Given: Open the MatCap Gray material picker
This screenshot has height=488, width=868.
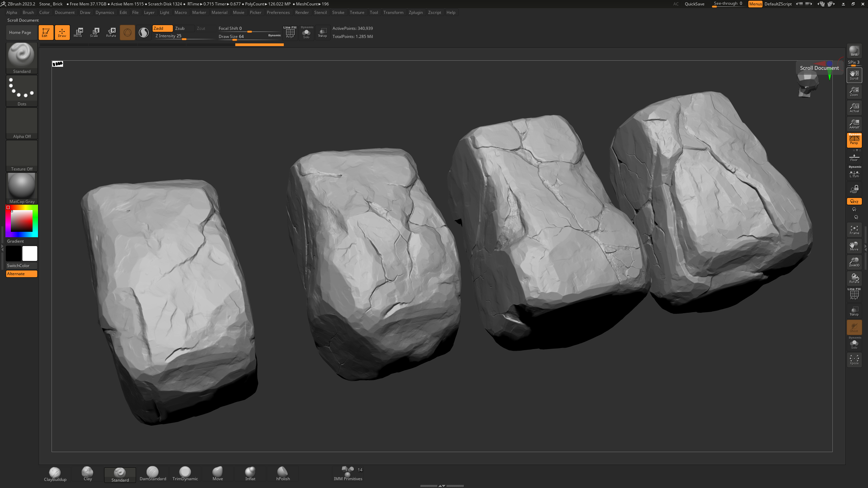Looking at the screenshot, I should click(x=22, y=187).
